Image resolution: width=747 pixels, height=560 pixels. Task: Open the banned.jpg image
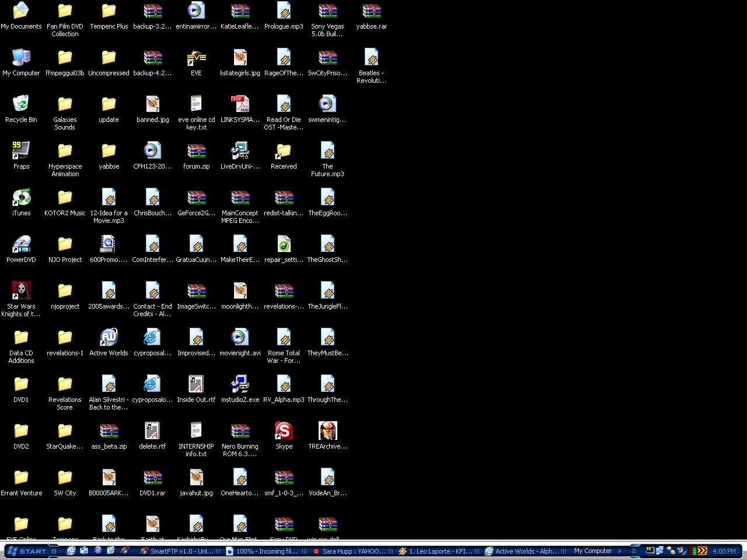tap(152, 104)
